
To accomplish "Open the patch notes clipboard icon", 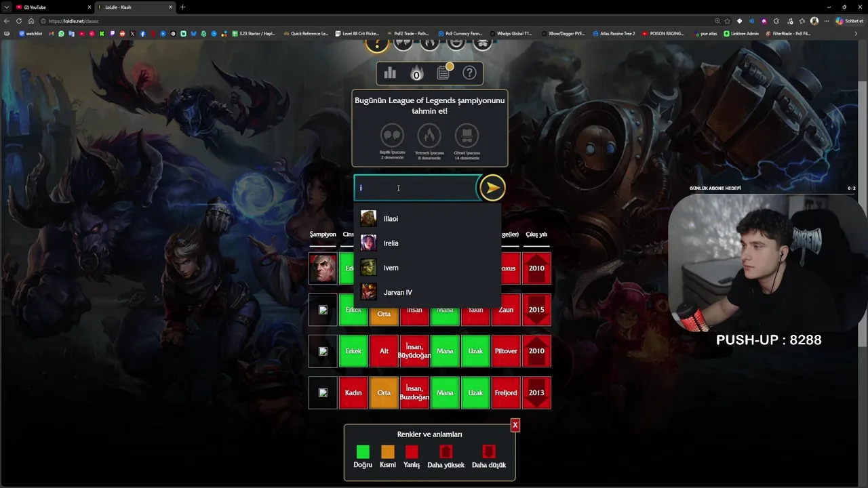I will tap(443, 73).
